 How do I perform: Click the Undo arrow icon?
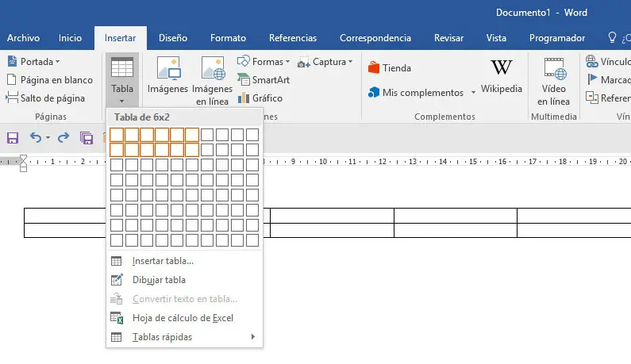point(35,137)
